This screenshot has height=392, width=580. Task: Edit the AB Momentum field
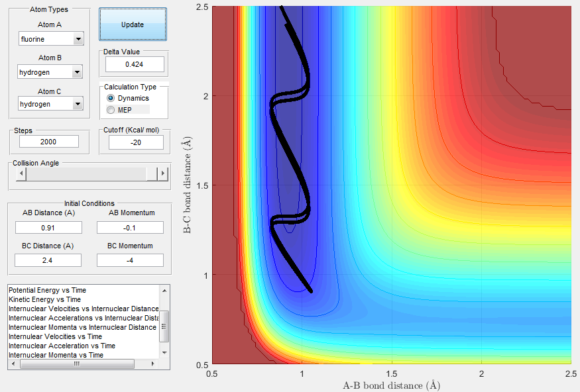click(x=130, y=228)
